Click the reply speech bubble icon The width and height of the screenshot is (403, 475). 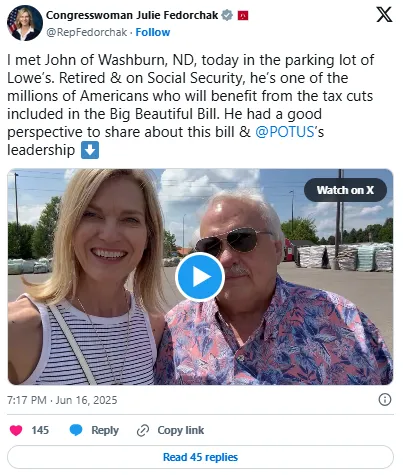tap(76, 430)
